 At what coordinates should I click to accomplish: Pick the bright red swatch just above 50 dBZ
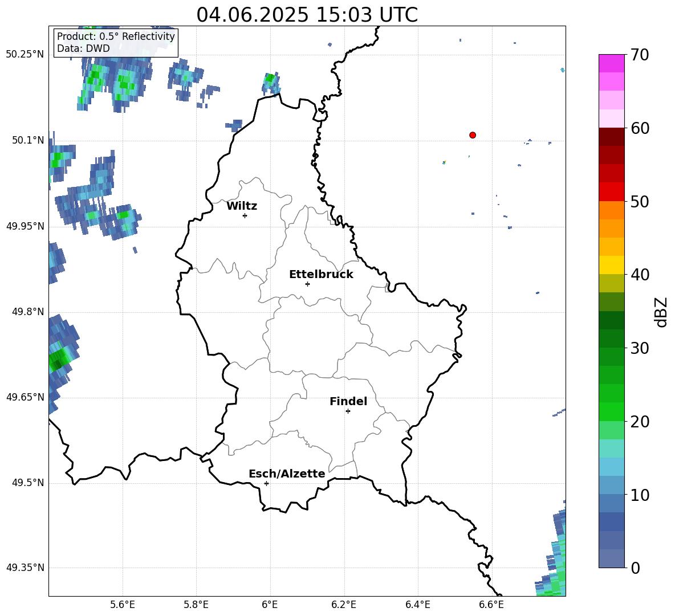click(611, 192)
